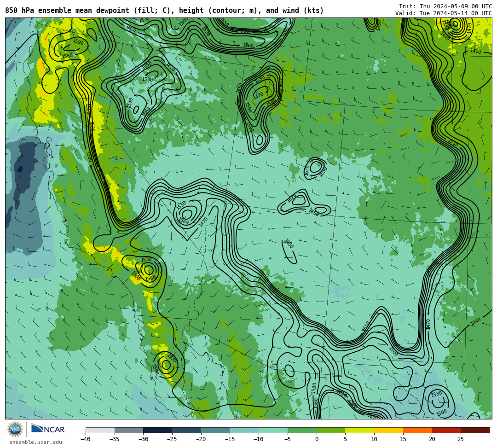The image size is (497, 448).
Task: Pick the darkest navy −30 to −25 swatch
Action: [158, 430]
